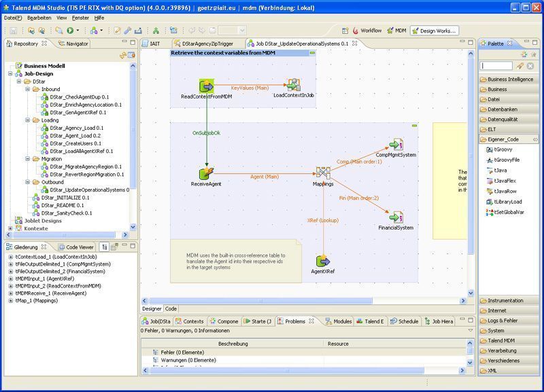Select the ReceiveAgent component on the canvas
544x392 pixels.
(207, 173)
